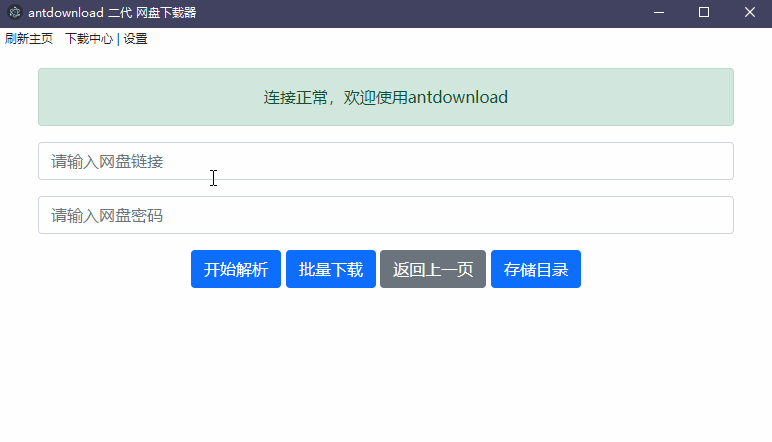Viewport: 772px width, 442px height.
Task: Go to 下载中心 download center
Action: pos(88,39)
